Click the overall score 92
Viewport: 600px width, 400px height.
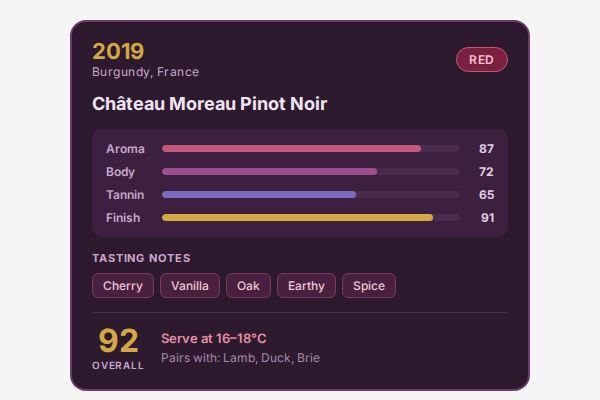118,341
